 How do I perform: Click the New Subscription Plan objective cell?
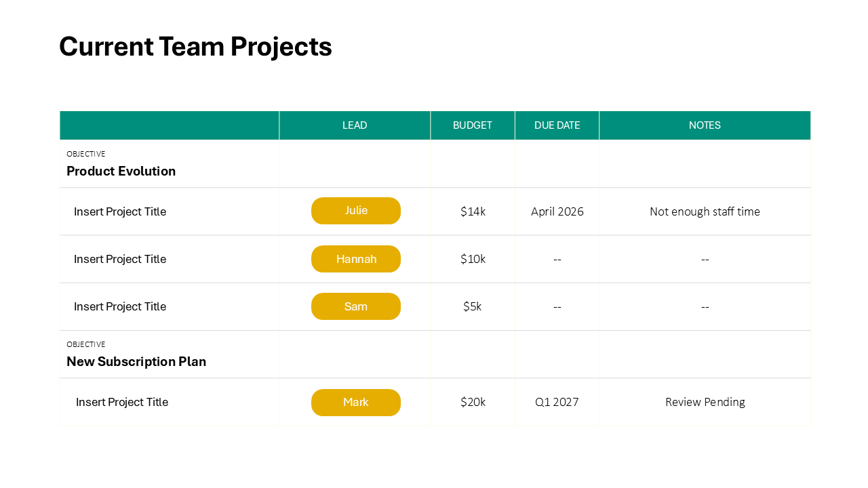[x=136, y=361]
